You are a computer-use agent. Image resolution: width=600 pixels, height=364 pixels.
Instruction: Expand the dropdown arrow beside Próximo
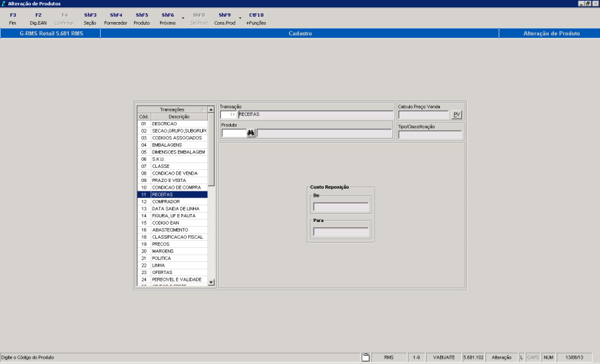(183, 19)
